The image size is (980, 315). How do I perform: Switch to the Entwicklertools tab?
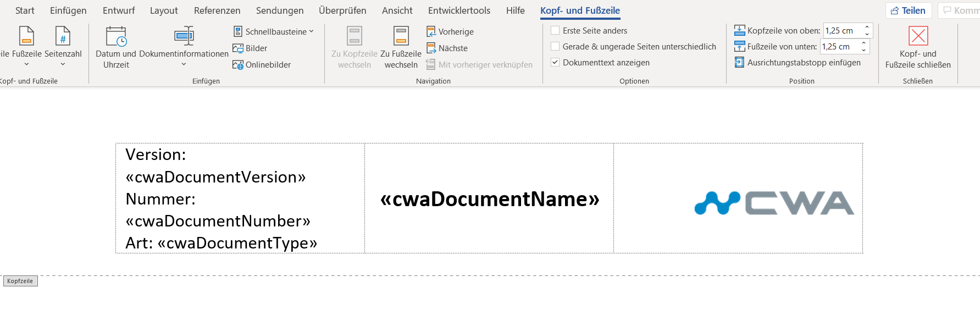click(459, 10)
